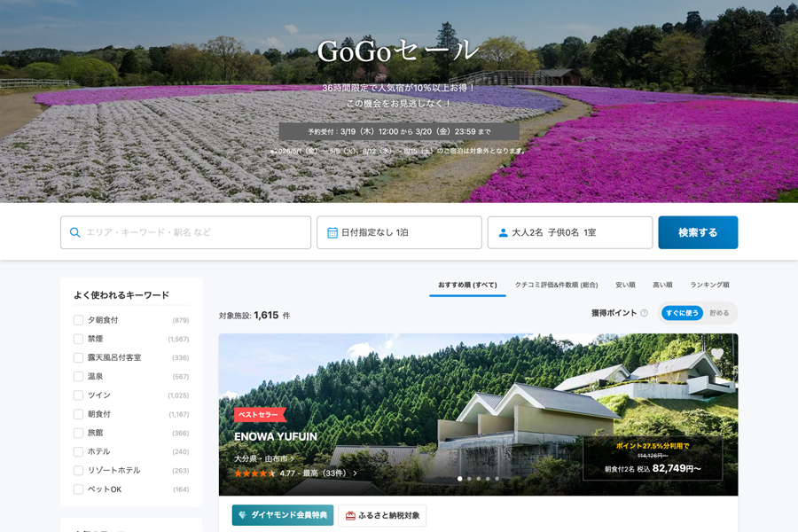
Task: Open the 日付指定なし 1泊 date selector
Action: click(399, 231)
